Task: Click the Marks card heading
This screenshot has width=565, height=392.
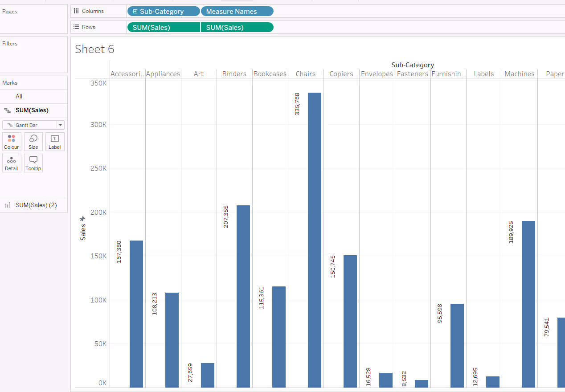Action: click(x=10, y=83)
